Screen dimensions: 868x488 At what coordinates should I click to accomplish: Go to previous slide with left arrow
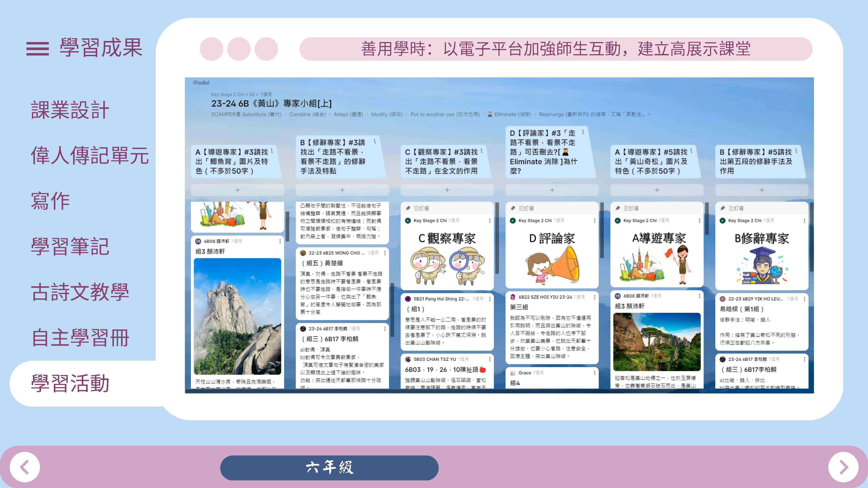coord(25,467)
